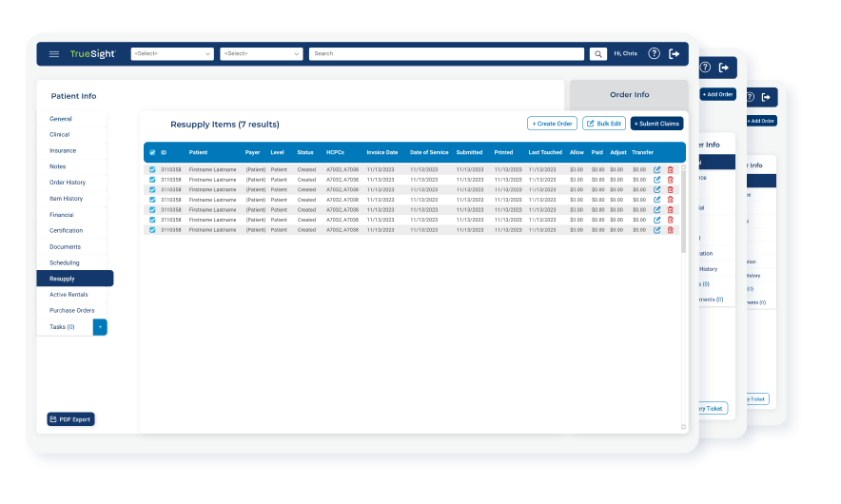Image resolution: width=841 pixels, height=504 pixels.
Task: Go to the Financial section
Action: (72, 215)
